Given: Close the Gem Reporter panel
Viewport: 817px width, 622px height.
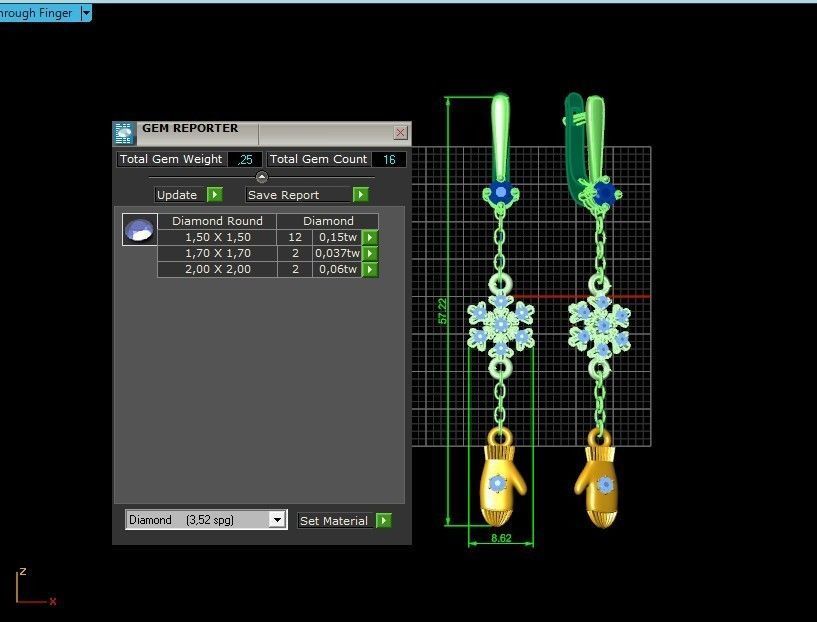Looking at the screenshot, I should pyautogui.click(x=400, y=133).
